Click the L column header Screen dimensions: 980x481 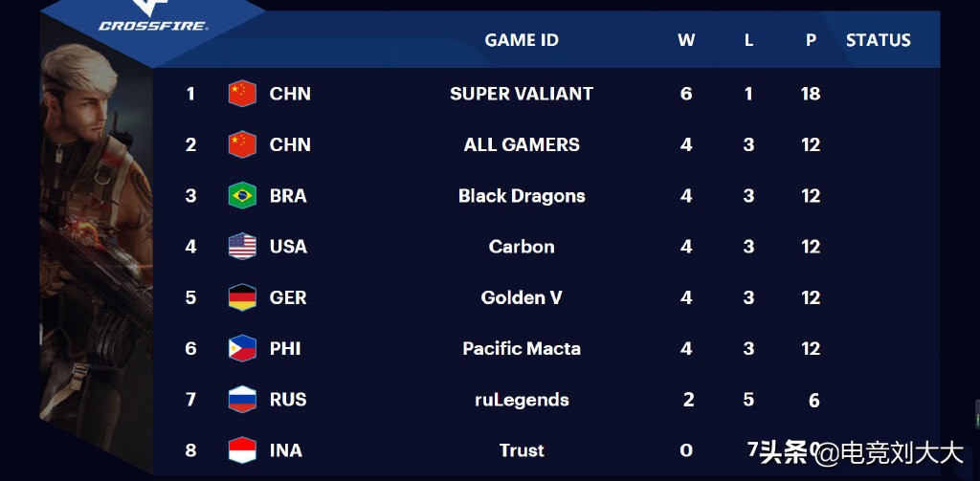[x=748, y=40]
